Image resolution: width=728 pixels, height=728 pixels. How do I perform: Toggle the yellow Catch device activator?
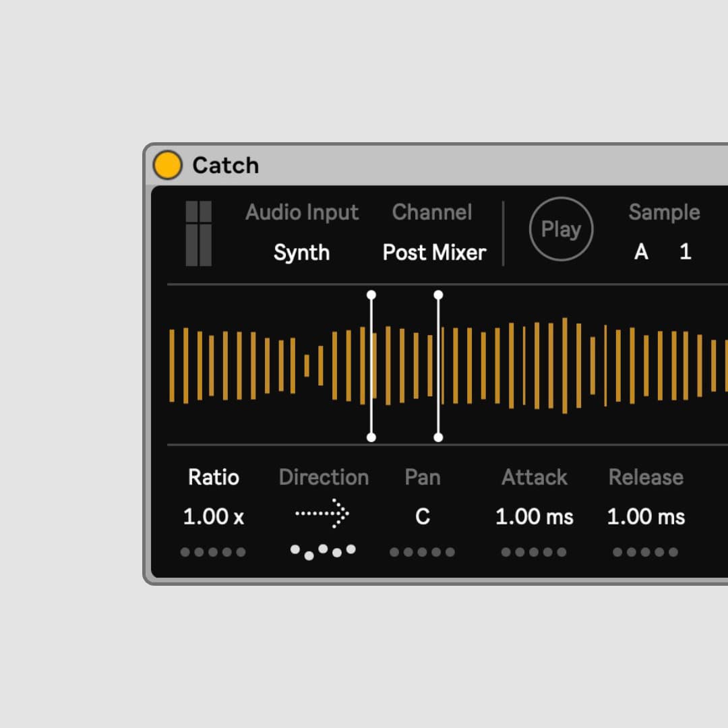click(x=168, y=164)
